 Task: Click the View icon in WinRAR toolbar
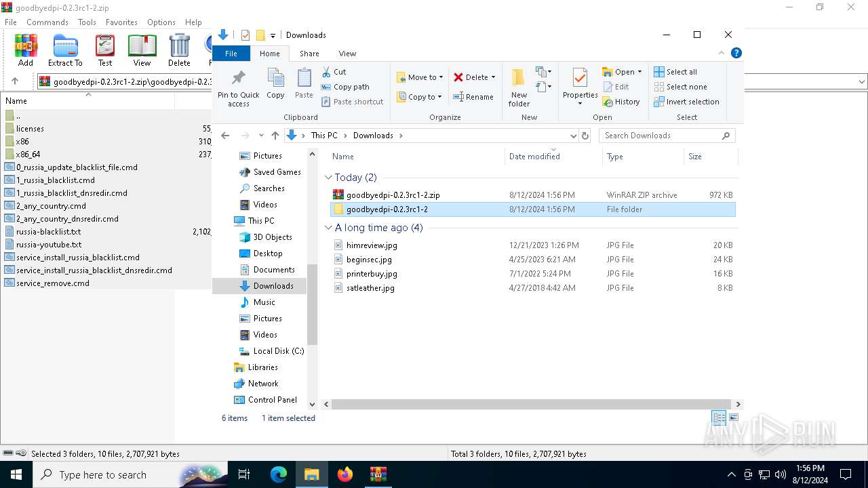point(142,51)
